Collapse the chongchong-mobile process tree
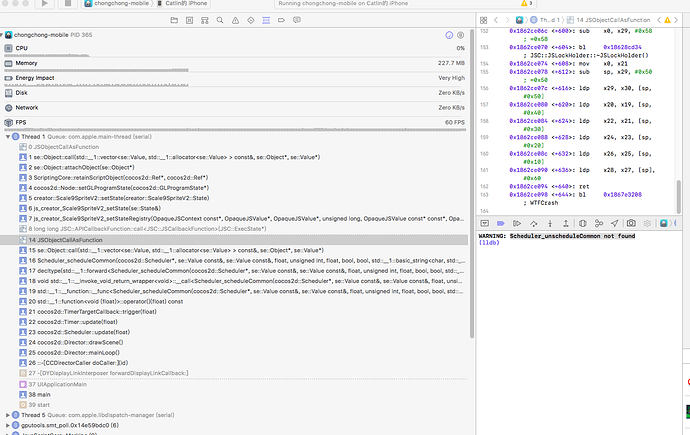690x435 pixels. (x=2, y=35)
